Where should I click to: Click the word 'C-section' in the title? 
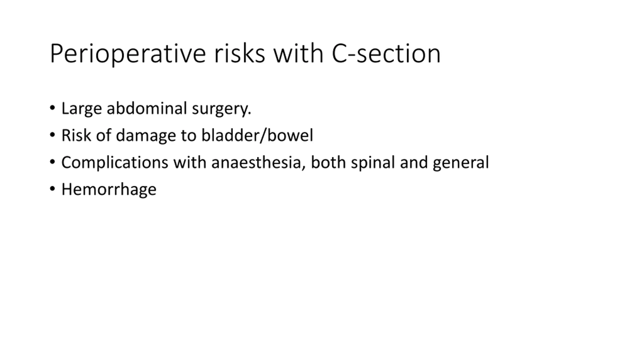click(386, 54)
